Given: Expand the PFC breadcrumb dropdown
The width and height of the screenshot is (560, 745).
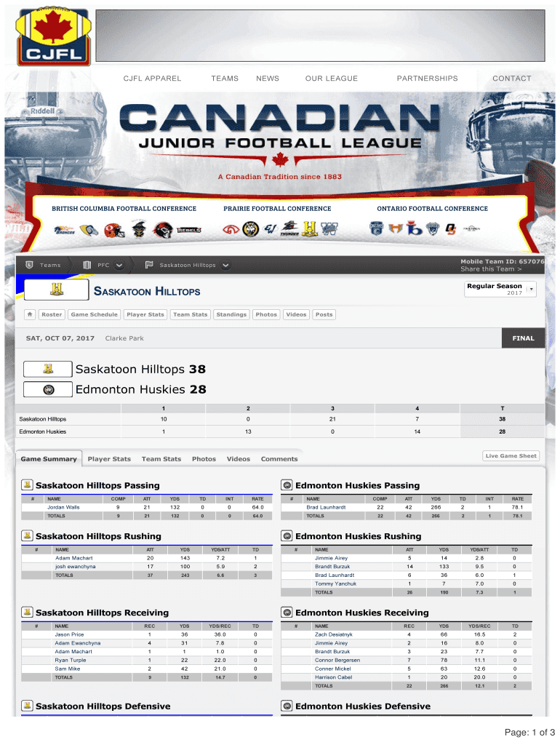Looking at the screenshot, I should [119, 265].
